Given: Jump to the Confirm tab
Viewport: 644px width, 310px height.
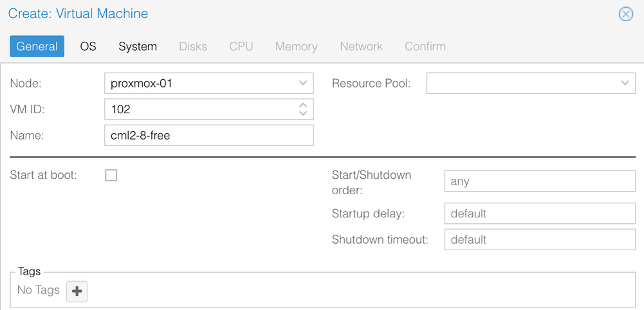Looking at the screenshot, I should [425, 46].
